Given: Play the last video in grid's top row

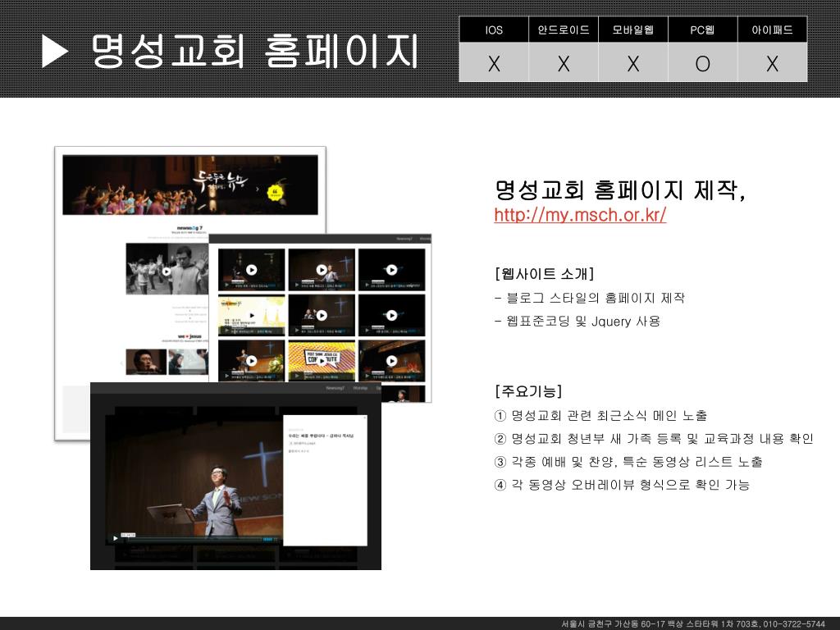Looking at the screenshot, I should pos(391,270).
